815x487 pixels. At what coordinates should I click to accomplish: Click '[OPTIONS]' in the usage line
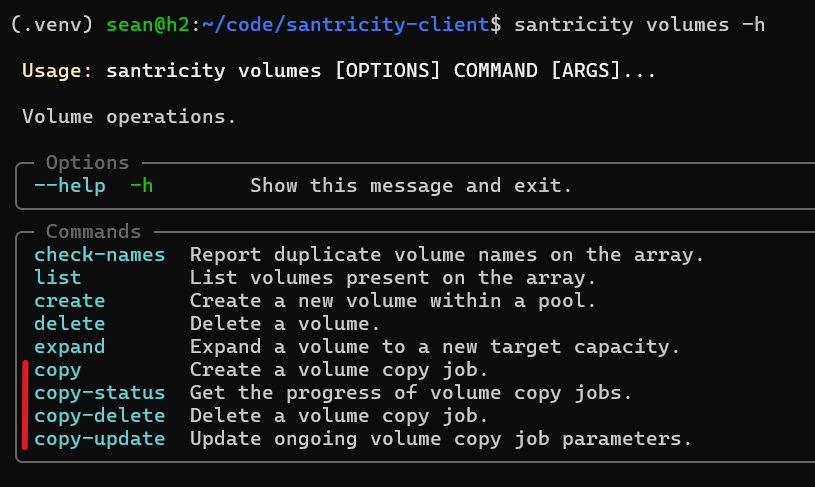388,70
